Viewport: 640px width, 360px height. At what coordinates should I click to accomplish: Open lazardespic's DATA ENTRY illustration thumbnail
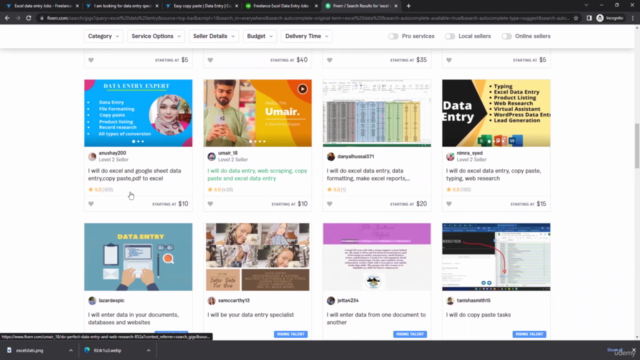(138, 257)
